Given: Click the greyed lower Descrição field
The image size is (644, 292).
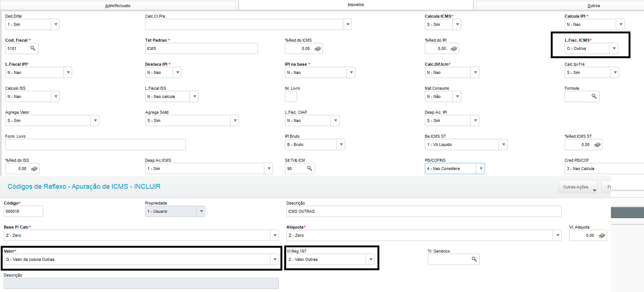Looking at the screenshot, I should click(141, 283).
